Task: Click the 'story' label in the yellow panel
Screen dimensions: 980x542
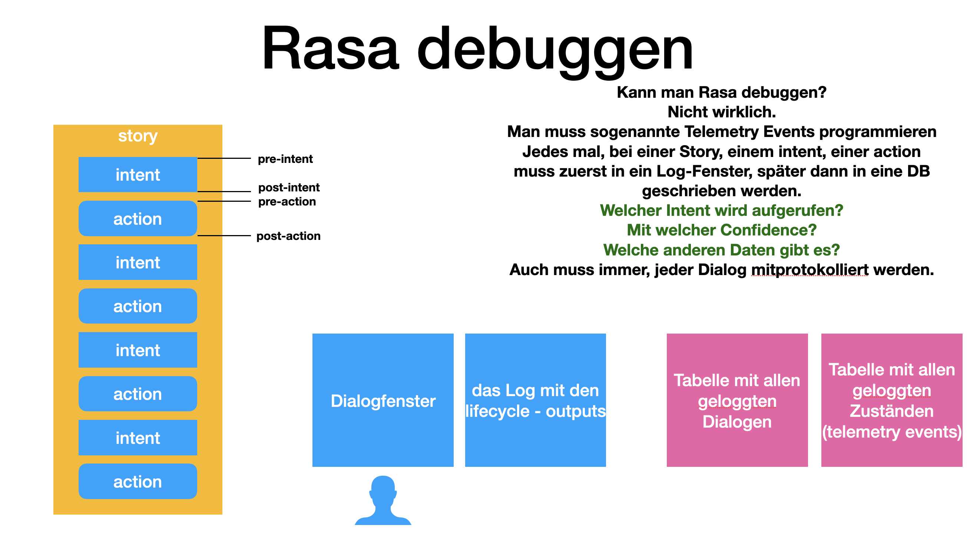Action: (x=129, y=128)
